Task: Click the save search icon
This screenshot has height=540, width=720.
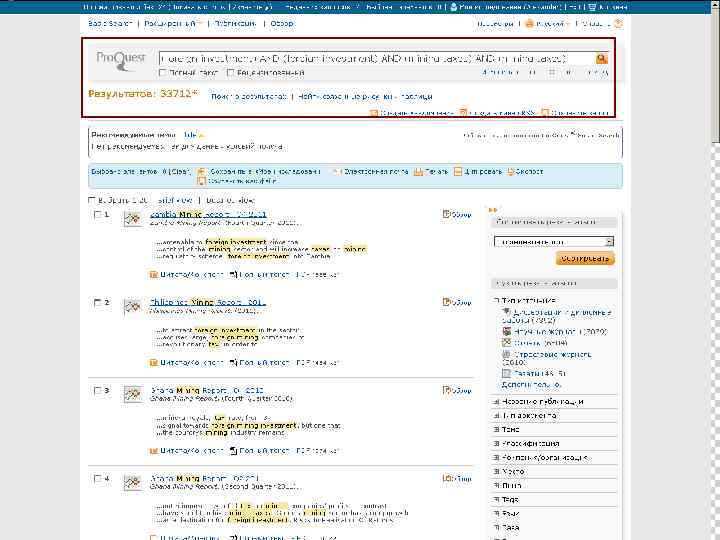Action: [545, 113]
